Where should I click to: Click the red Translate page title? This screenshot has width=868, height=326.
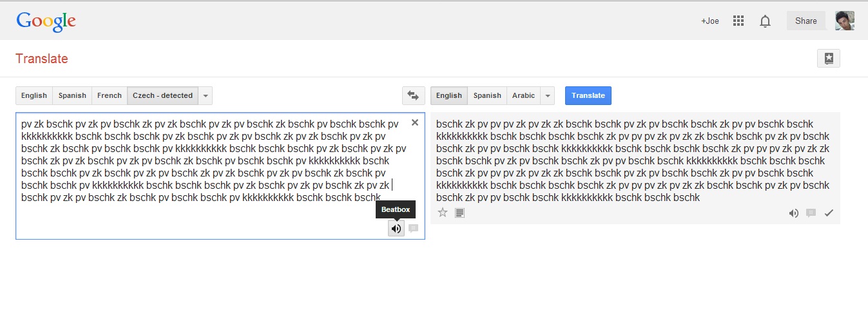[42, 59]
